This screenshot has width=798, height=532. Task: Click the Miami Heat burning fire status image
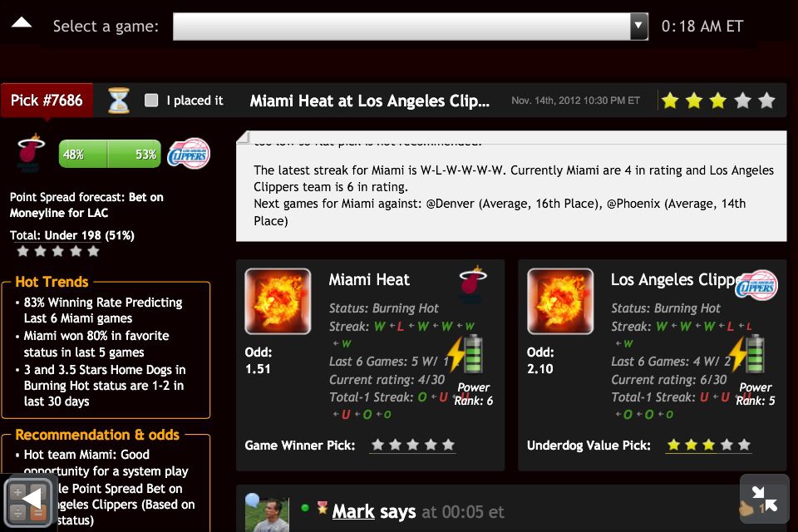coord(278,301)
